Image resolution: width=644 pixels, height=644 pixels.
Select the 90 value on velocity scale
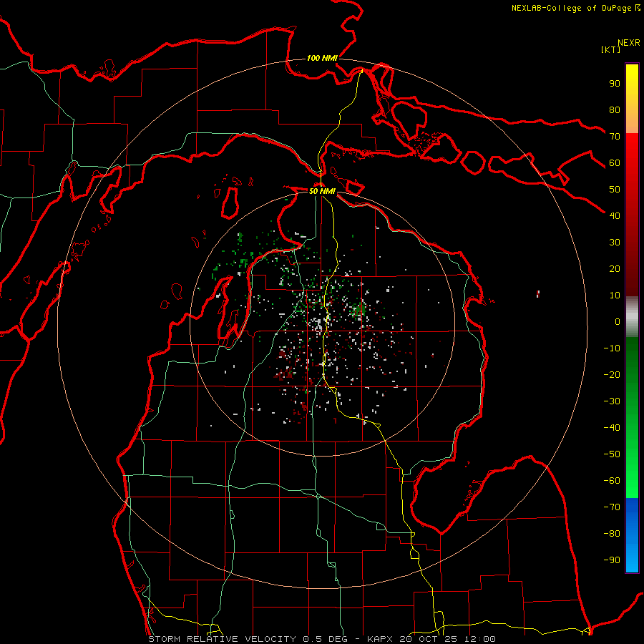[x=615, y=84]
